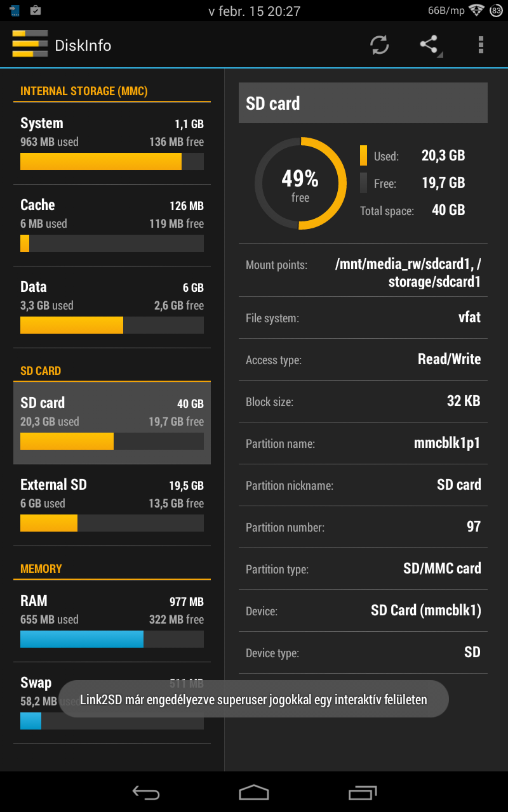Open the three-dot overflow menu
The height and width of the screenshot is (812, 508).
[481, 45]
